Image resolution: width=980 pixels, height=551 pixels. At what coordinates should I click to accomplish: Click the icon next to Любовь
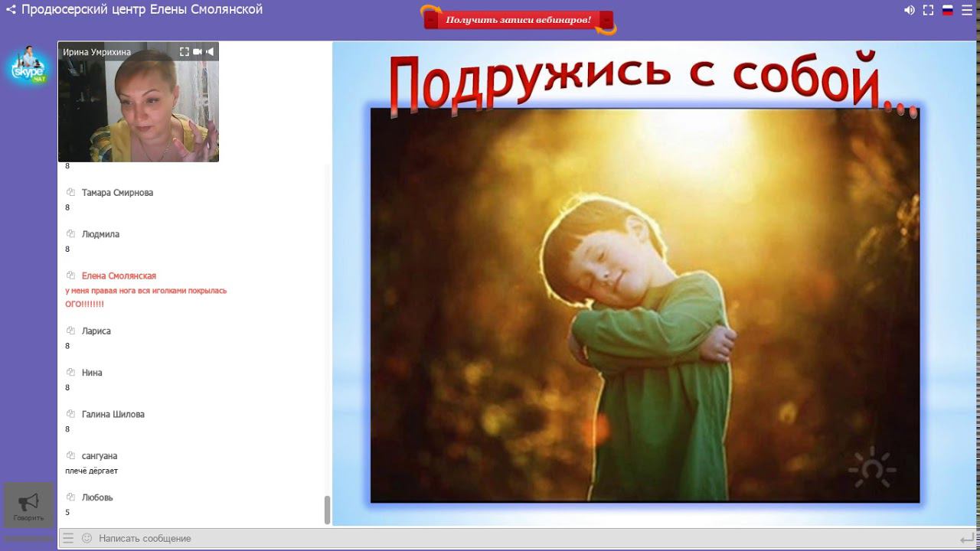point(70,497)
